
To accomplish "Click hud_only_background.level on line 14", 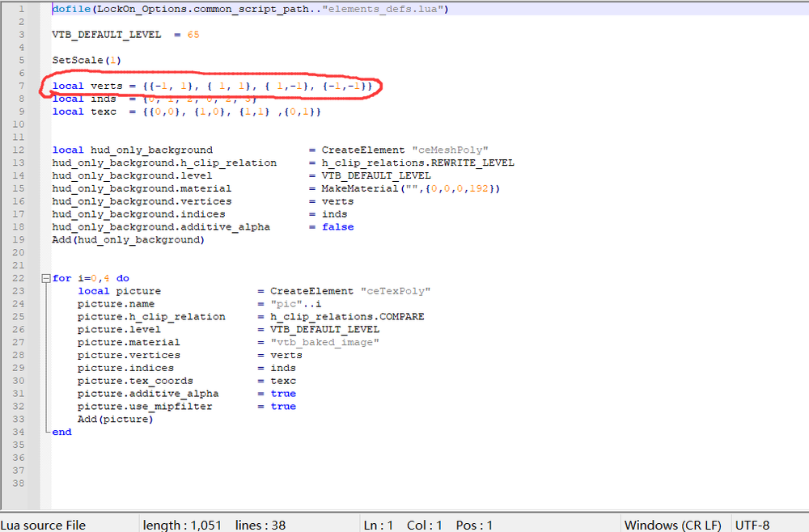I will (132, 175).
